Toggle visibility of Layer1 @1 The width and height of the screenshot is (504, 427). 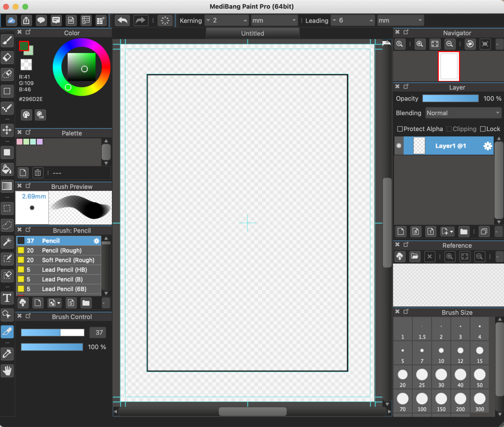399,146
